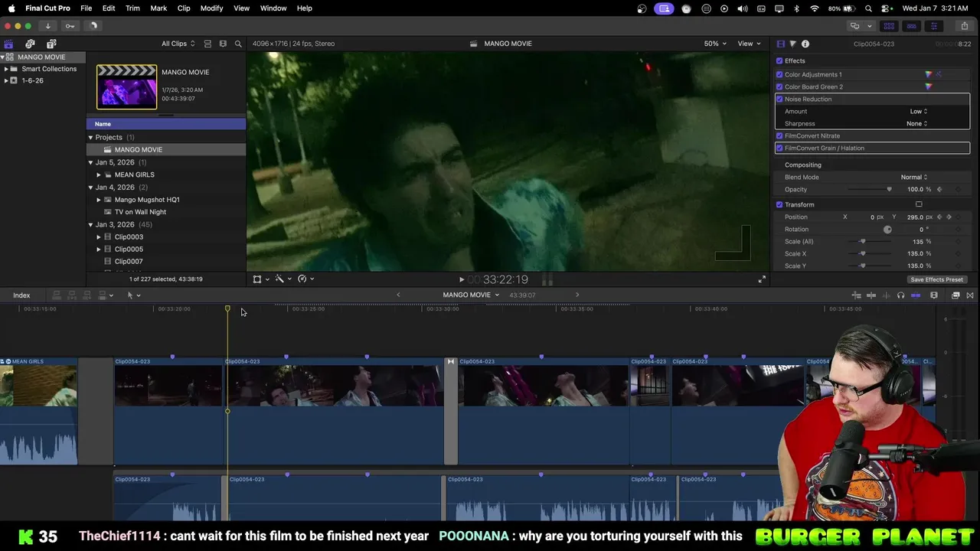Open browser search magnifier icon

click(238, 44)
